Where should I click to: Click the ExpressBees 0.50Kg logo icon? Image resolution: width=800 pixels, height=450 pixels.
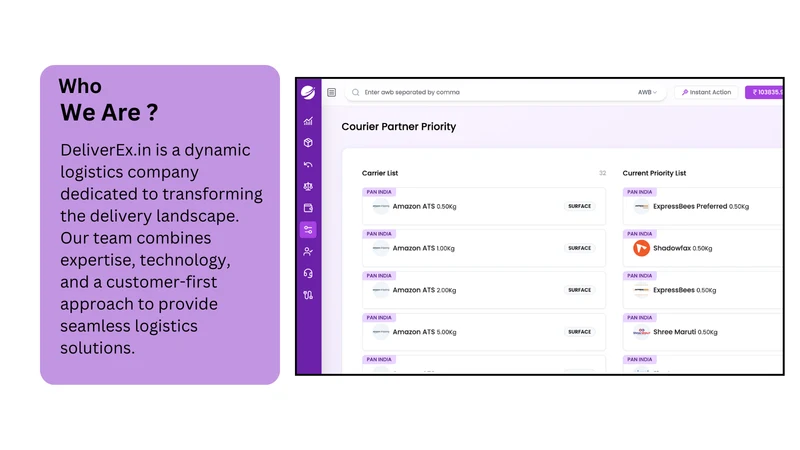(641, 290)
